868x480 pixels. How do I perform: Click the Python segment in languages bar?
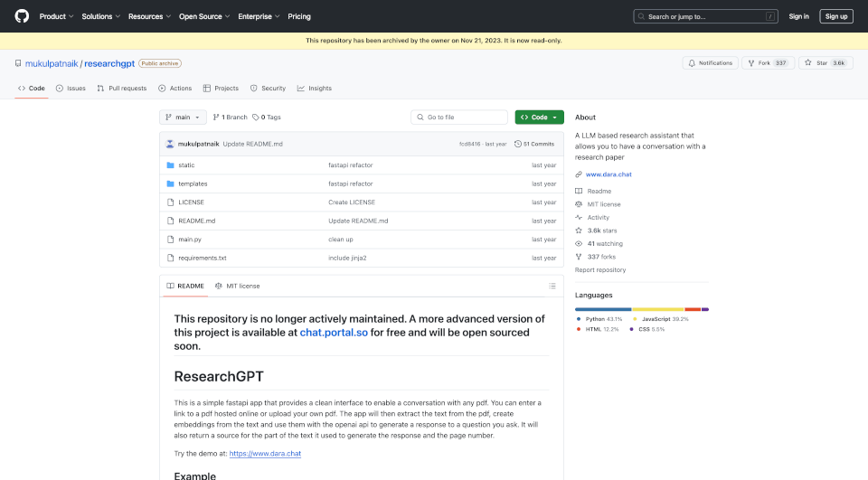pos(603,309)
